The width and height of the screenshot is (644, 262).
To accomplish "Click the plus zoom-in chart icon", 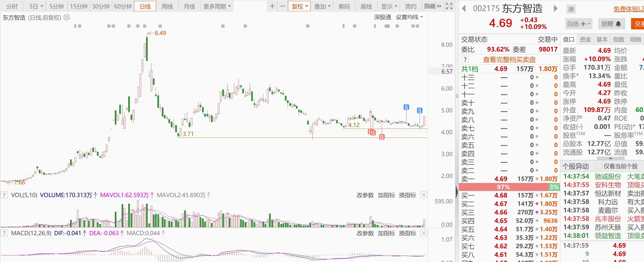I will (x=272, y=7).
